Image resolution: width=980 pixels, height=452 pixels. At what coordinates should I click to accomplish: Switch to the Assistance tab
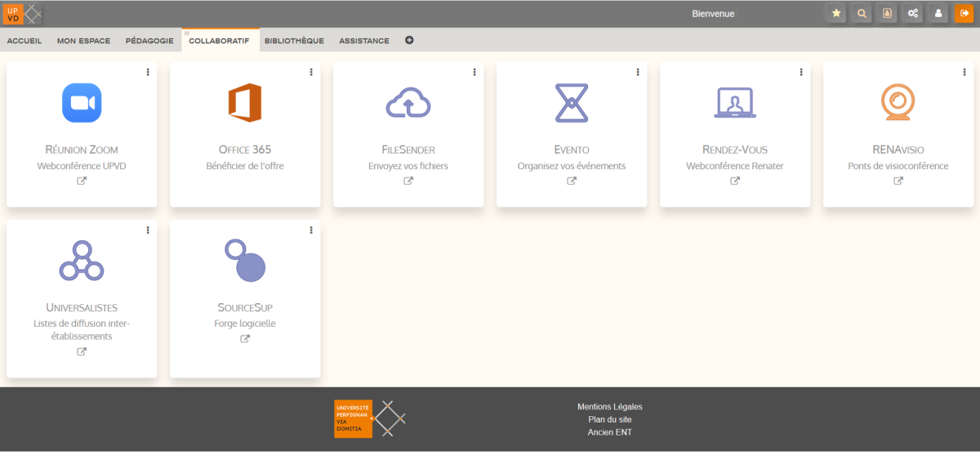coord(364,41)
